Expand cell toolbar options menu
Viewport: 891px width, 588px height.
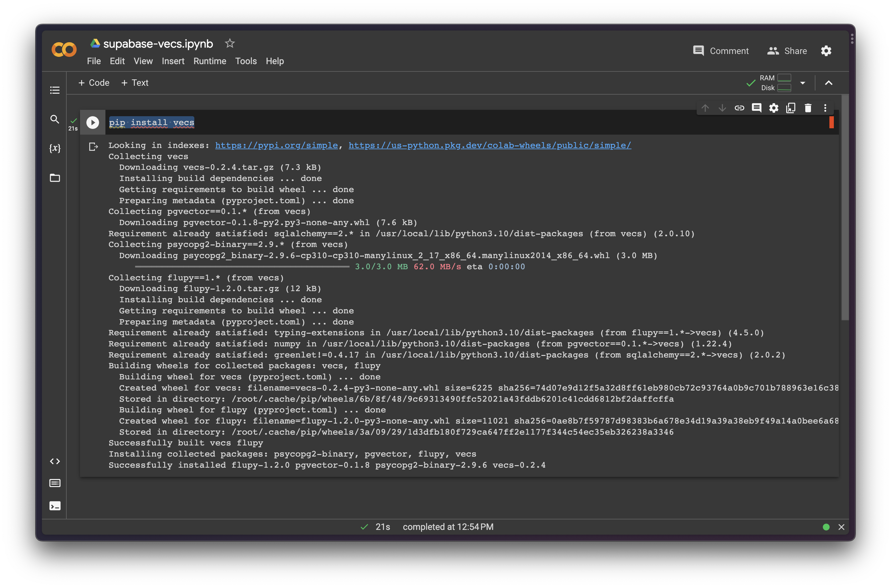(x=825, y=108)
